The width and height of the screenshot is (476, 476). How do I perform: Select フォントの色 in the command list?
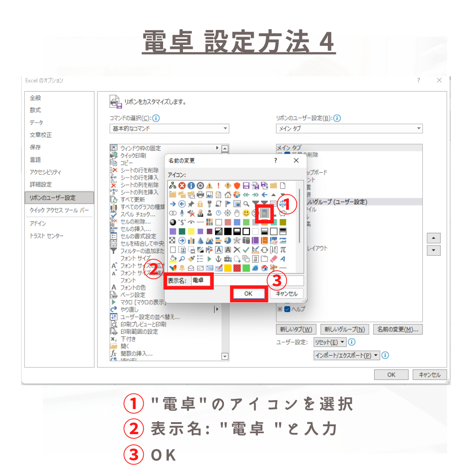pyautogui.click(x=133, y=287)
